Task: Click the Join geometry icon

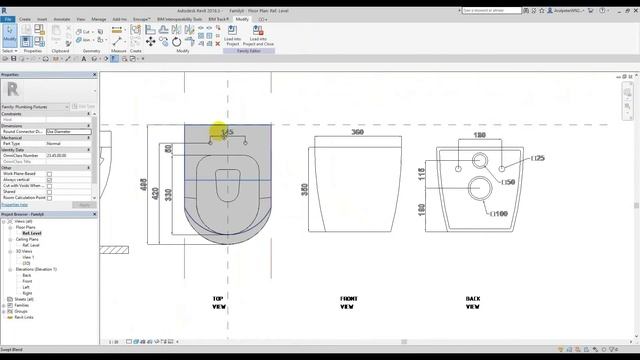Action: click(83, 40)
